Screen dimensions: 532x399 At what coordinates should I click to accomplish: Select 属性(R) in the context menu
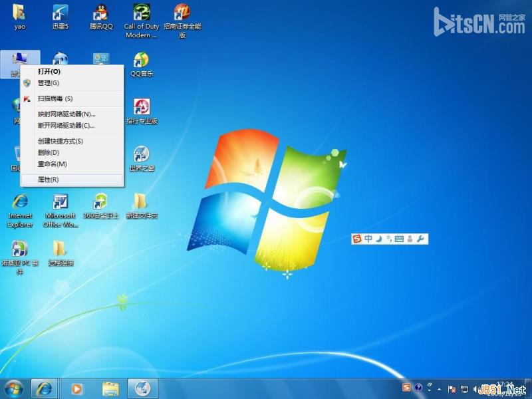pyautogui.click(x=49, y=180)
